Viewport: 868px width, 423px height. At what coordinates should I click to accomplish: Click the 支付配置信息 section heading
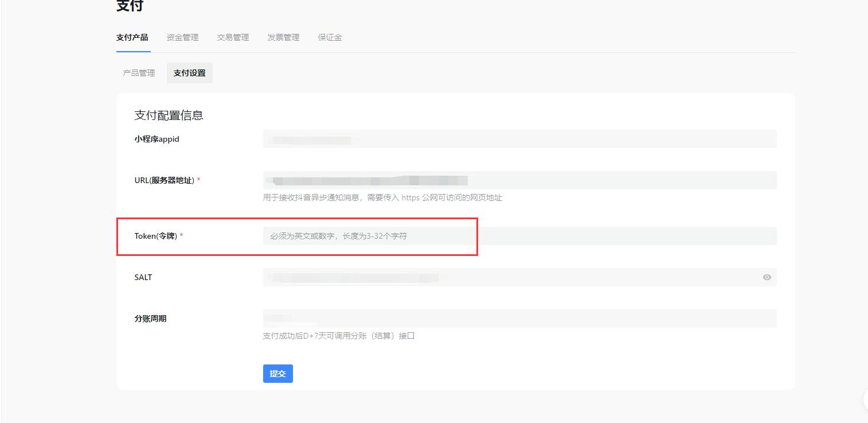(169, 115)
